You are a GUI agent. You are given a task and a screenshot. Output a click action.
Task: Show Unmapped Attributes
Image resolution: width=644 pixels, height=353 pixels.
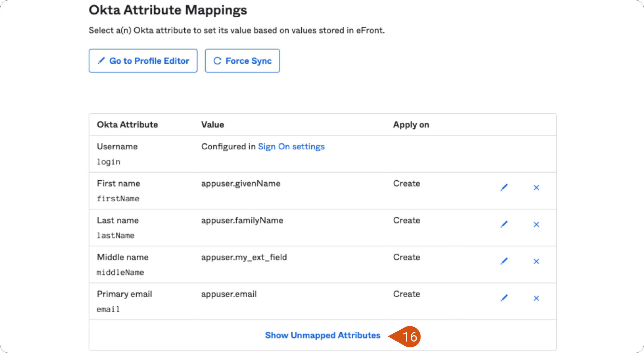[323, 335]
